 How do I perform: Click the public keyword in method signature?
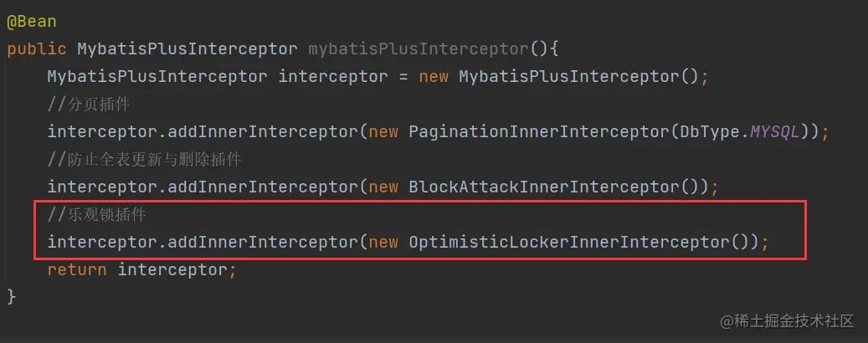tap(37, 49)
